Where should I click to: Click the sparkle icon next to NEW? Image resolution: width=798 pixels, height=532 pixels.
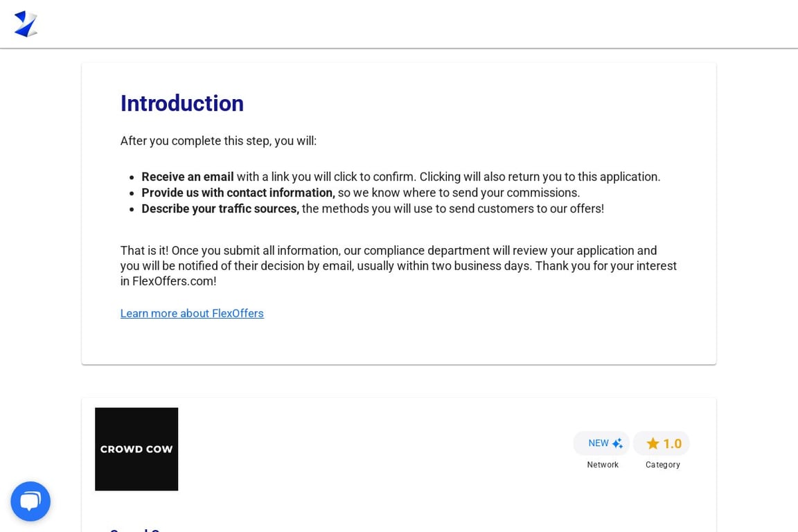[617, 443]
